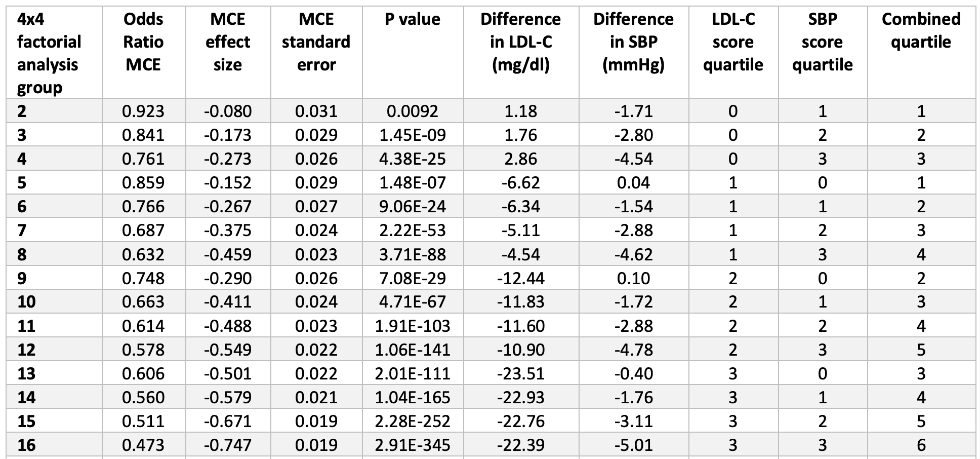Click the P value cell 0.0092

pyautogui.click(x=413, y=111)
